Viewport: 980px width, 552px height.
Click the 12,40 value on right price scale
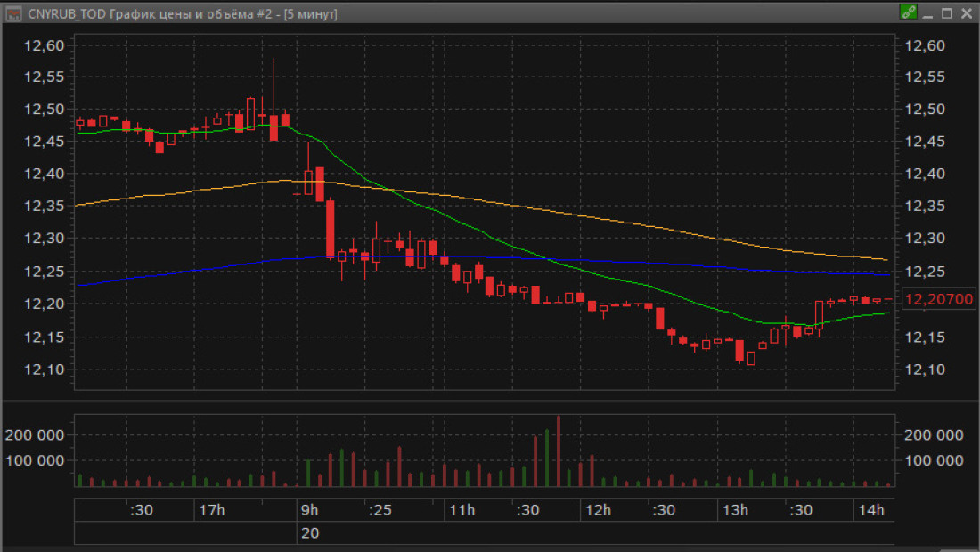point(925,174)
